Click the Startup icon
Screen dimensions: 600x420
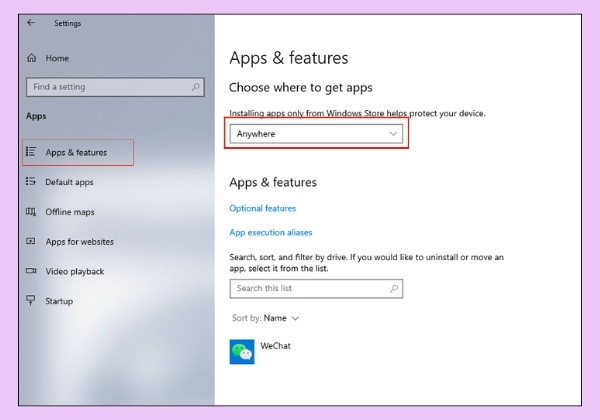31,300
